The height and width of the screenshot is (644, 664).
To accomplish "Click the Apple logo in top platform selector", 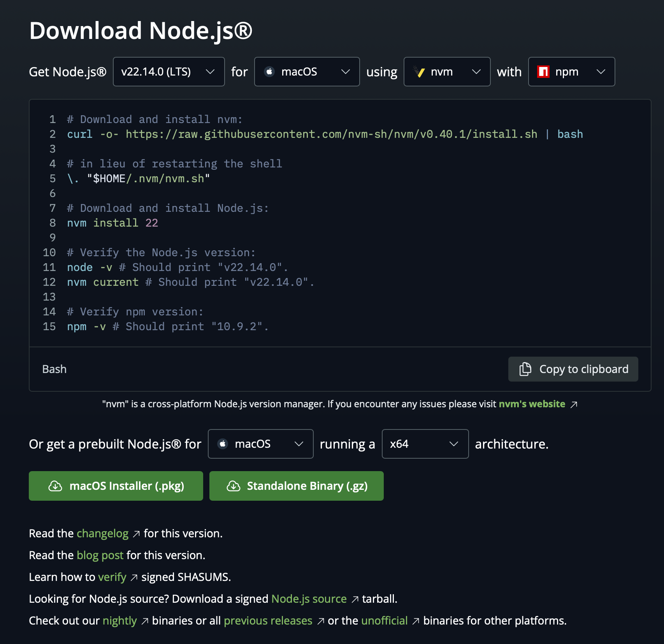I will coord(269,72).
